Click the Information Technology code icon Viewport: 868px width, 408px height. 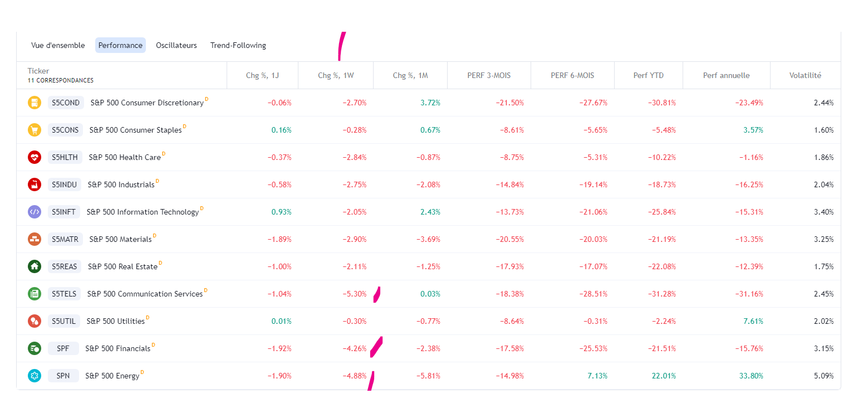pos(35,212)
